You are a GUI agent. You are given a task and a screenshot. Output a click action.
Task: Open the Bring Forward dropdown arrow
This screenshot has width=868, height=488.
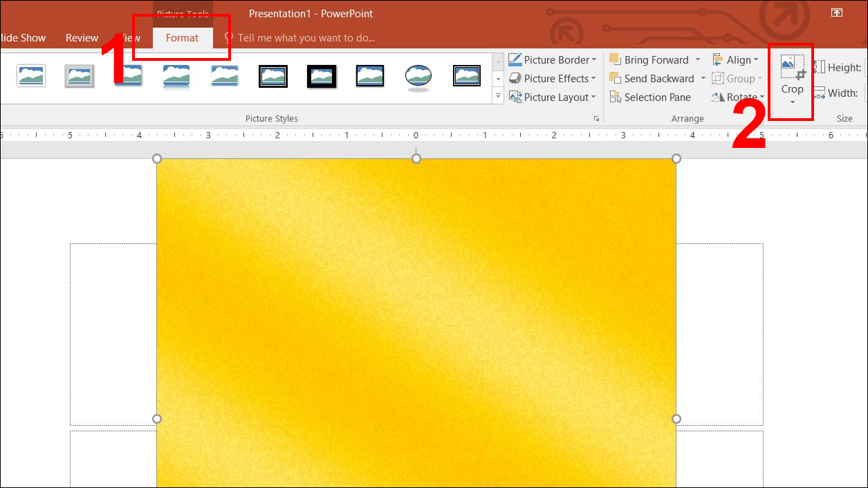698,60
